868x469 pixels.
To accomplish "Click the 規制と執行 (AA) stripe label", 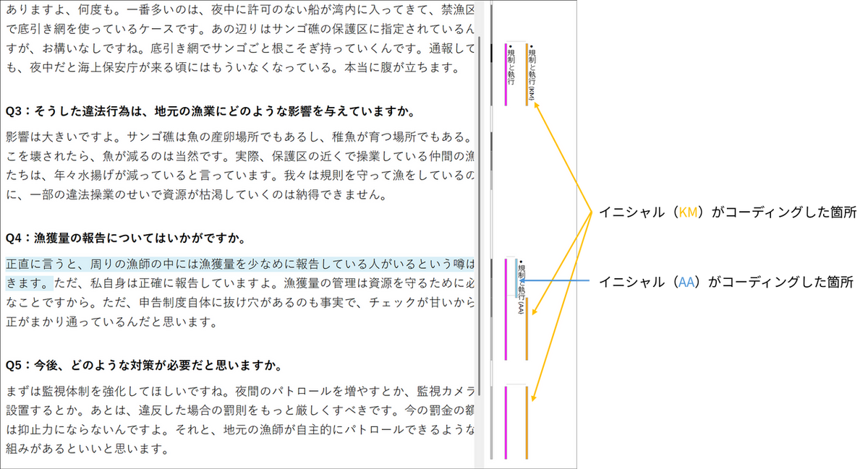I will click(521, 287).
